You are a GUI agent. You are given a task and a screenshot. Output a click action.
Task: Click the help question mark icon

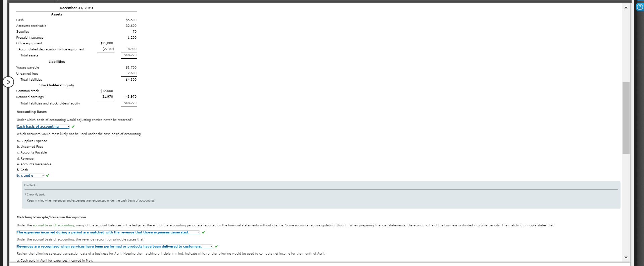(640, 8)
